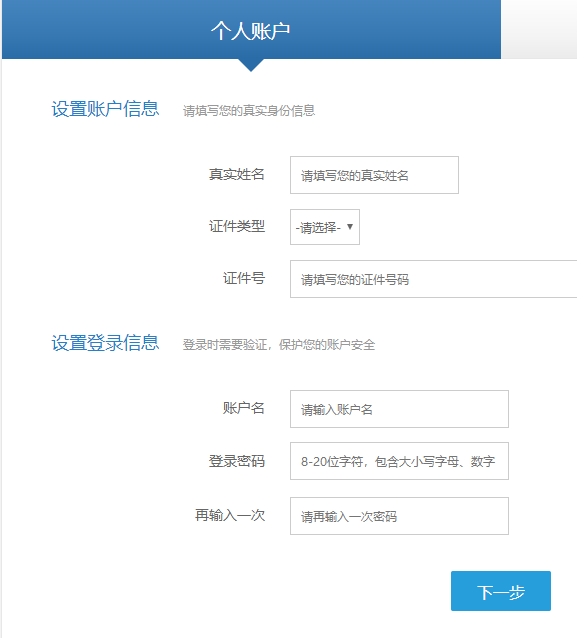Click the 真实姓名 field label
Screen dimensions: 577x638
click(237, 175)
